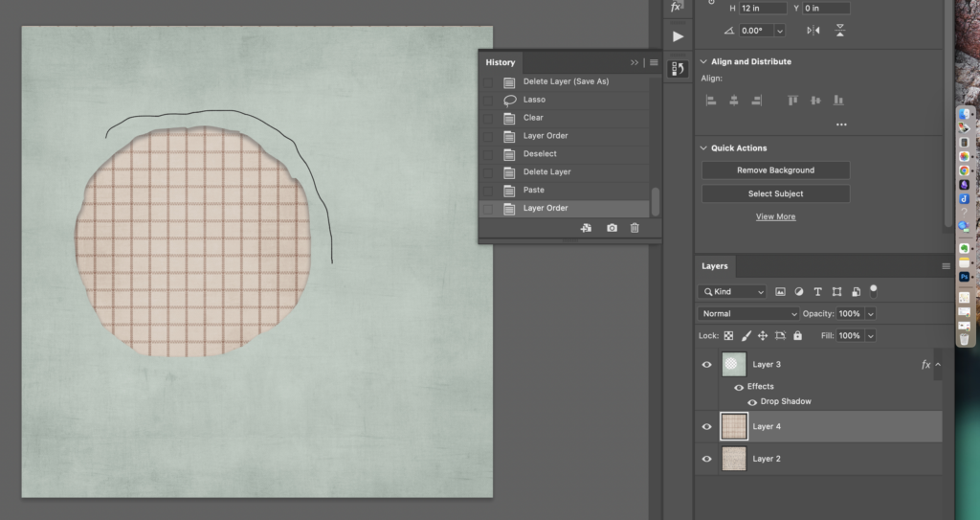
Task: Select Delete Layer (Save As) history state
Action: (x=565, y=82)
